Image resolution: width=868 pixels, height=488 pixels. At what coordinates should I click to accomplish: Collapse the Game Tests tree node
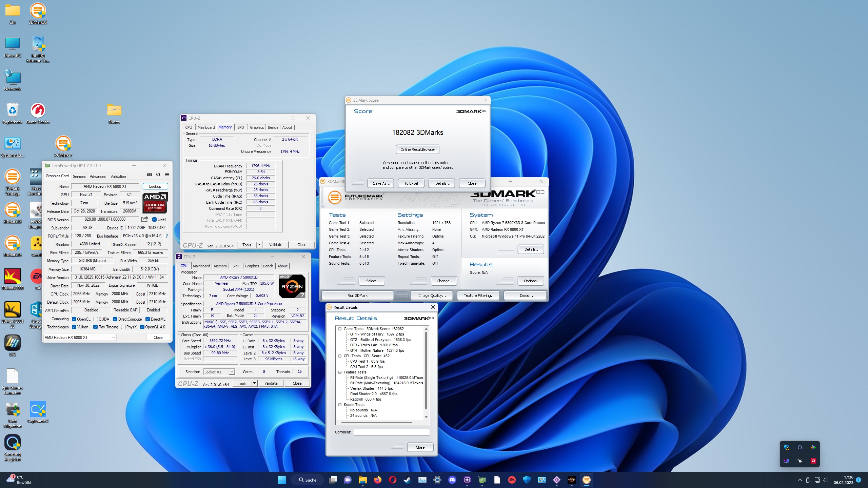pos(340,329)
